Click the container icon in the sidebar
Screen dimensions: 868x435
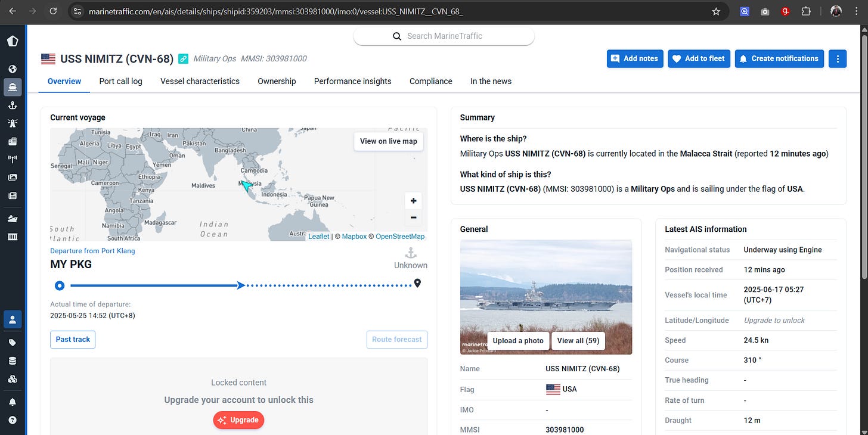(x=13, y=237)
